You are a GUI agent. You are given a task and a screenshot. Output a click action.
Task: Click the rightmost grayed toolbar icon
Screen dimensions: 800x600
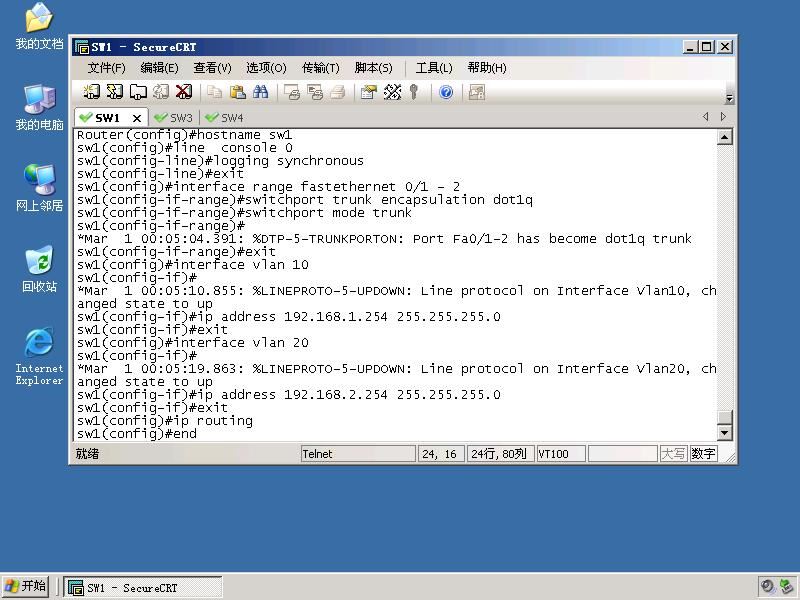click(477, 92)
